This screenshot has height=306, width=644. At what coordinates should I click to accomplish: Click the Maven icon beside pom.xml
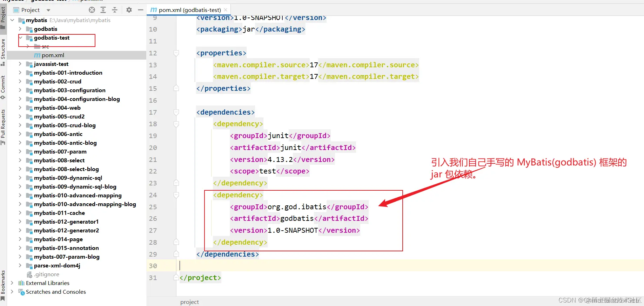[37, 55]
